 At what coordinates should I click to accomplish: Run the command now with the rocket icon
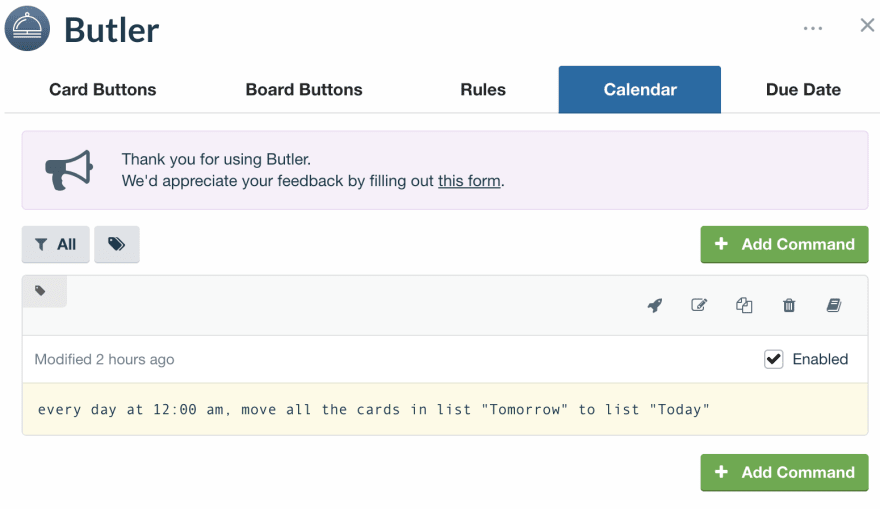(x=654, y=305)
